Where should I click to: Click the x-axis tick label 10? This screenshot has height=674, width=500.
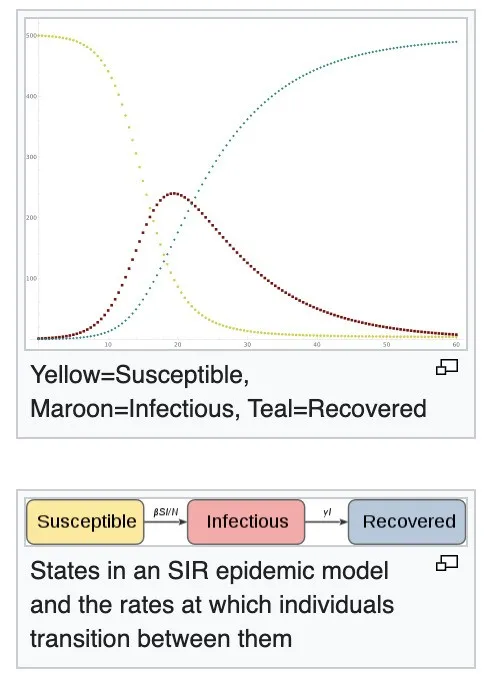(x=108, y=345)
